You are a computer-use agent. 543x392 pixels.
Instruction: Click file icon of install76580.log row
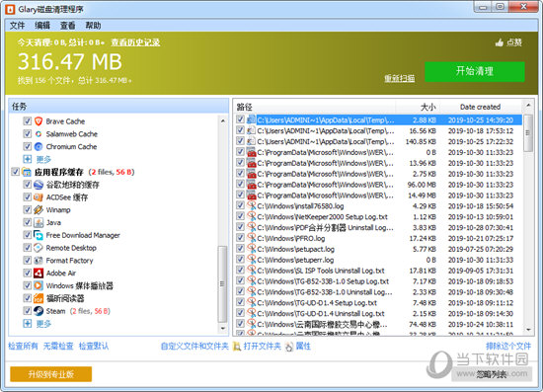251,205
